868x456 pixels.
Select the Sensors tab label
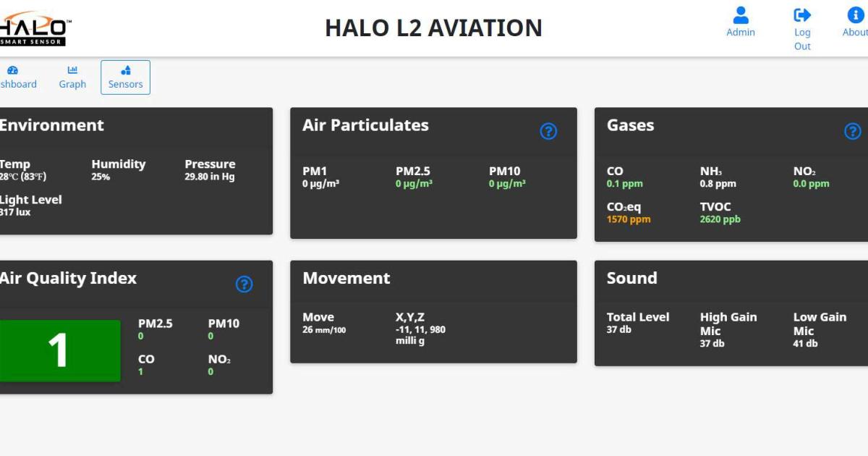[125, 84]
